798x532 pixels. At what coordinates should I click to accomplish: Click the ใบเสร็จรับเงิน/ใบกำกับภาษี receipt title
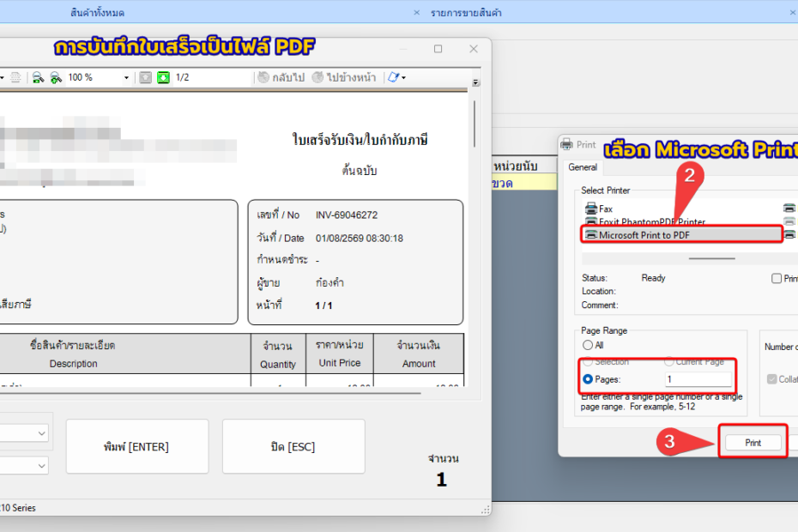(x=360, y=140)
